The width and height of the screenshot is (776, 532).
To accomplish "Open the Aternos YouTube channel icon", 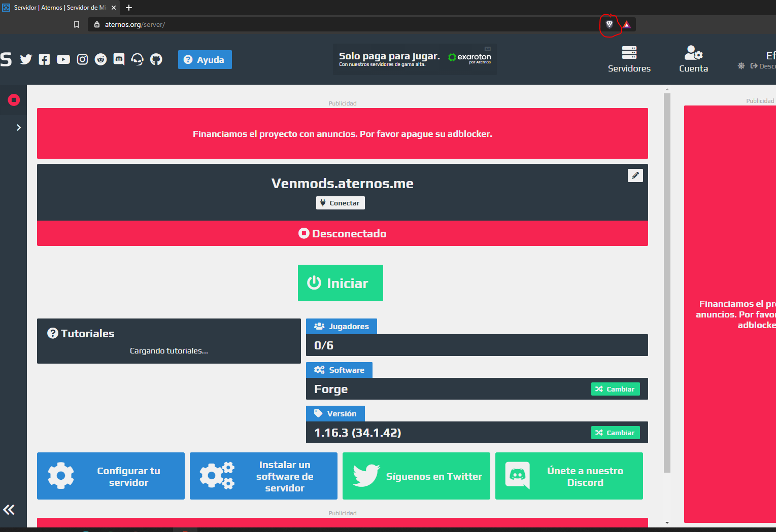I will (x=63, y=60).
